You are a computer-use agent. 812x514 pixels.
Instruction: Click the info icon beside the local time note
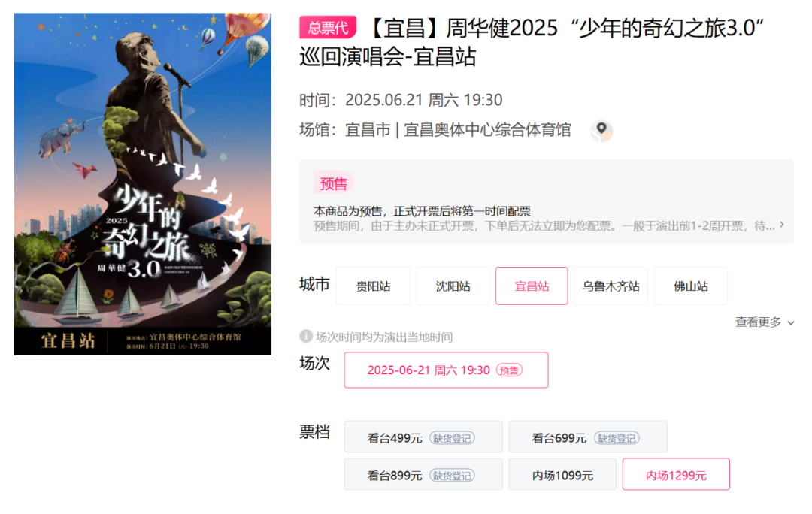[x=305, y=337]
